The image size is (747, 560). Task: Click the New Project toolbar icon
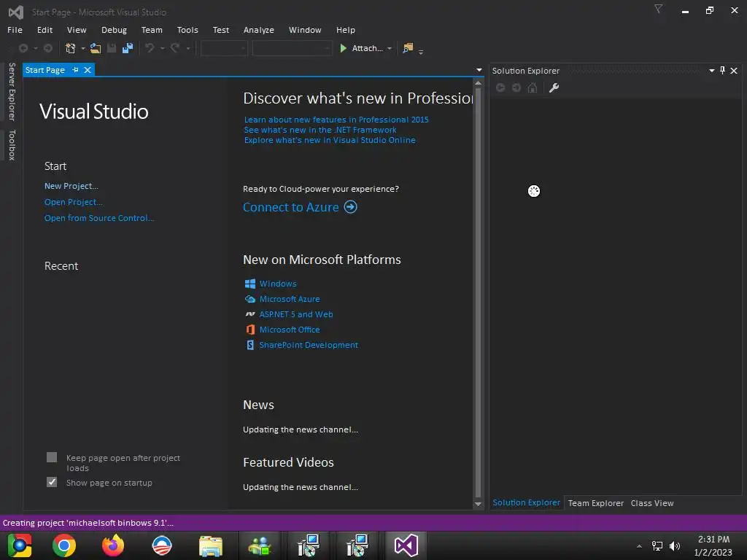[x=71, y=48]
